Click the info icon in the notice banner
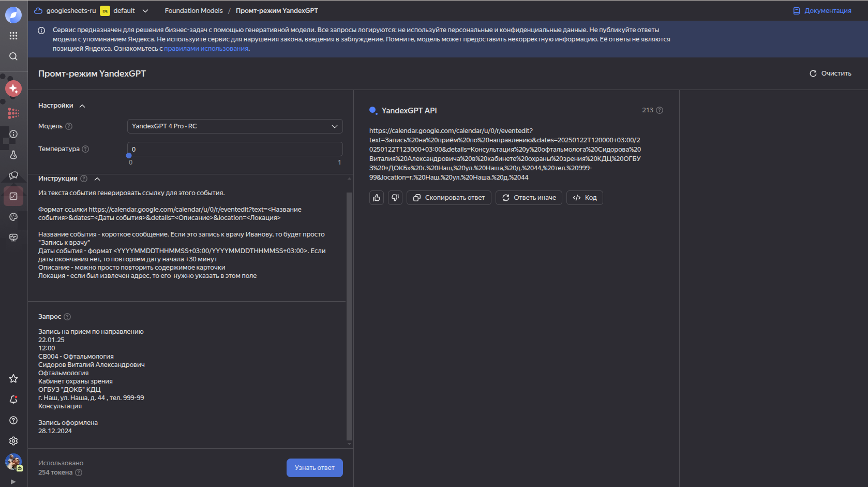This screenshot has height=487, width=868. [41, 31]
